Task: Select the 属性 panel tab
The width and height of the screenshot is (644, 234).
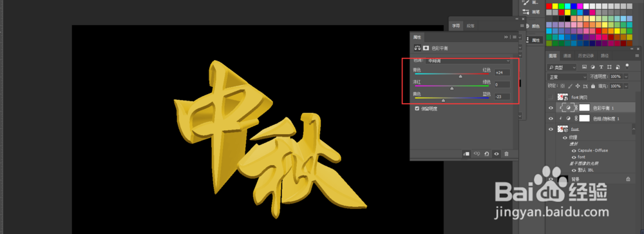Action: click(417, 37)
